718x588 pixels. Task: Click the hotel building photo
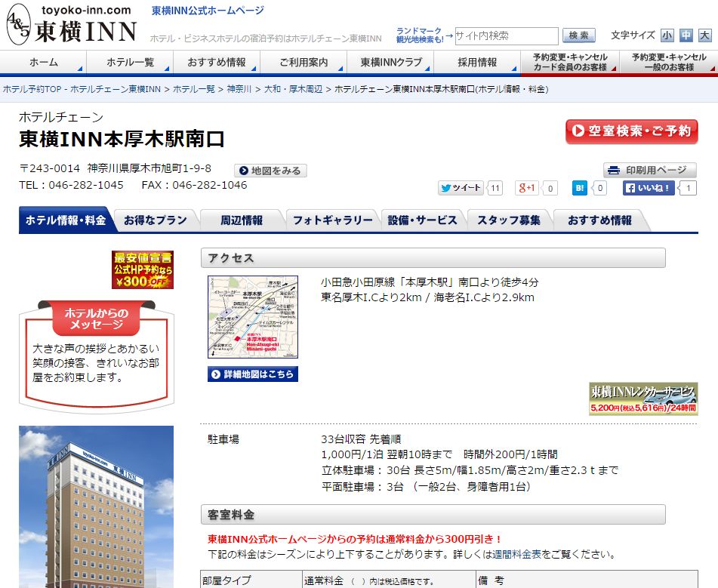click(96, 507)
